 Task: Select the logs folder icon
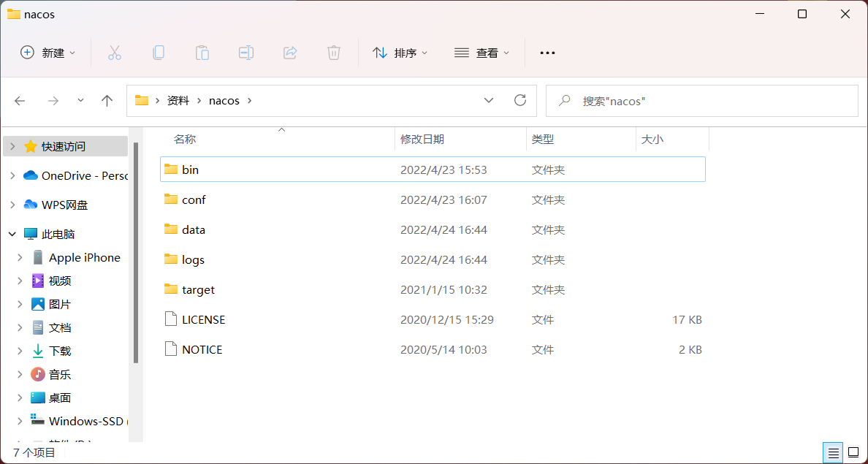point(170,259)
